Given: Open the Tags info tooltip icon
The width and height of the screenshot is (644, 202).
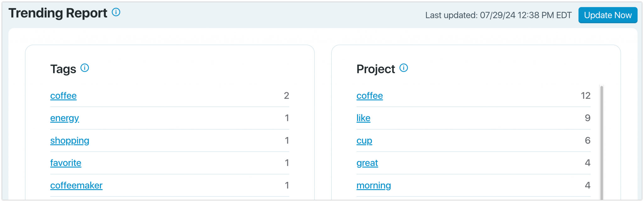Looking at the screenshot, I should click(x=84, y=68).
